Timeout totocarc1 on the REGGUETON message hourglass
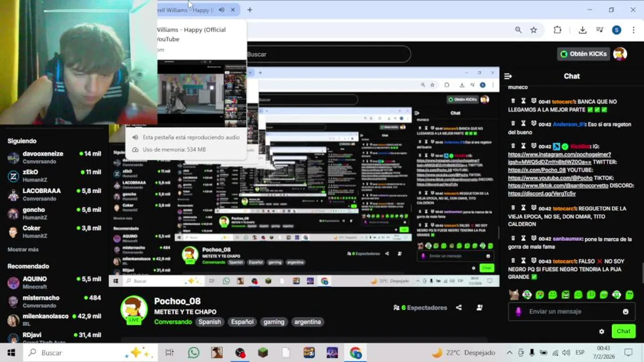This screenshot has width=644, height=362. [x=523, y=208]
